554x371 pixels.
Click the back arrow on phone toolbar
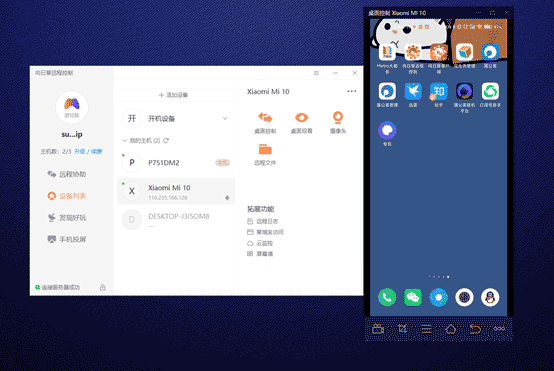(475, 329)
